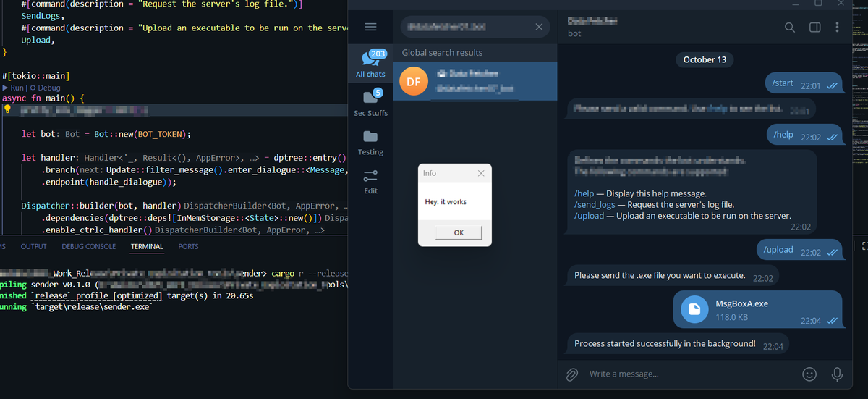Click the /send_logs command link
This screenshot has height=399, width=868.
pos(595,205)
